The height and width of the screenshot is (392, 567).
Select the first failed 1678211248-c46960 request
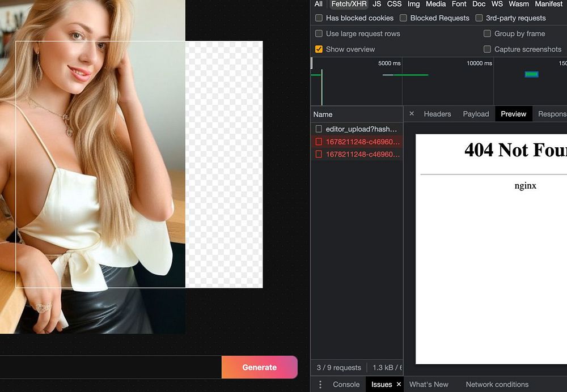357,142
